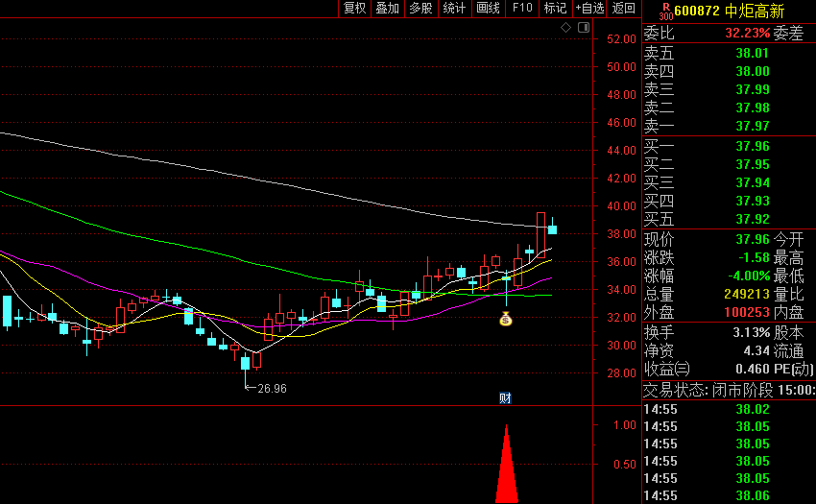
Task: Click 返回 to go back
Action: 623,9
